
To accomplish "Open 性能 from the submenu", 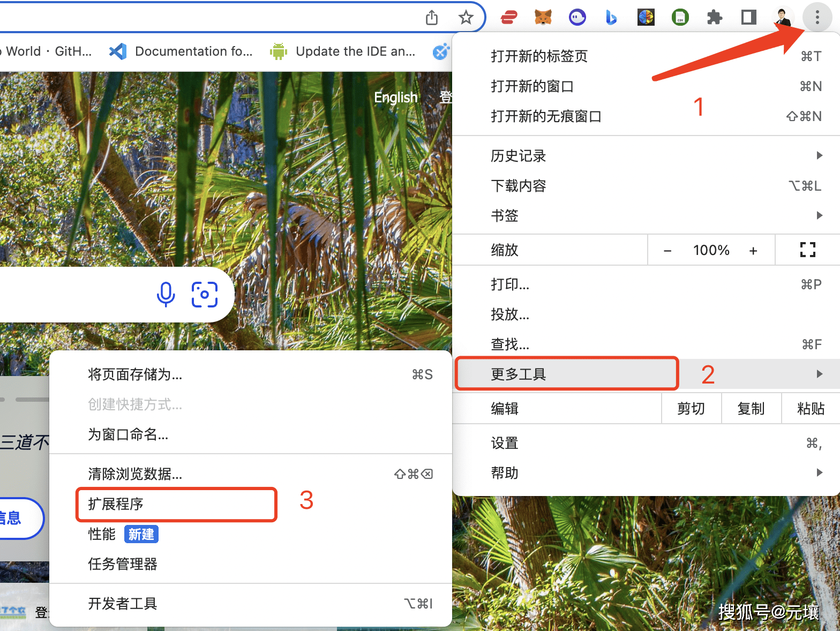I will click(251, 534).
